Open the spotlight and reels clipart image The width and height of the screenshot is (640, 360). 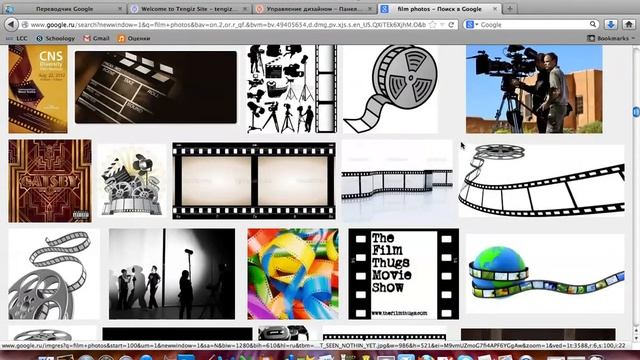pyautogui.click(x=132, y=181)
